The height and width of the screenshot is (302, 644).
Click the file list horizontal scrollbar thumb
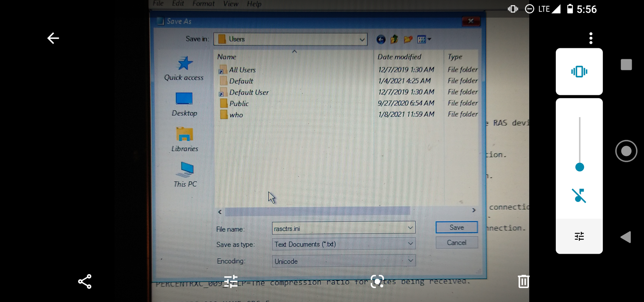coord(317,211)
